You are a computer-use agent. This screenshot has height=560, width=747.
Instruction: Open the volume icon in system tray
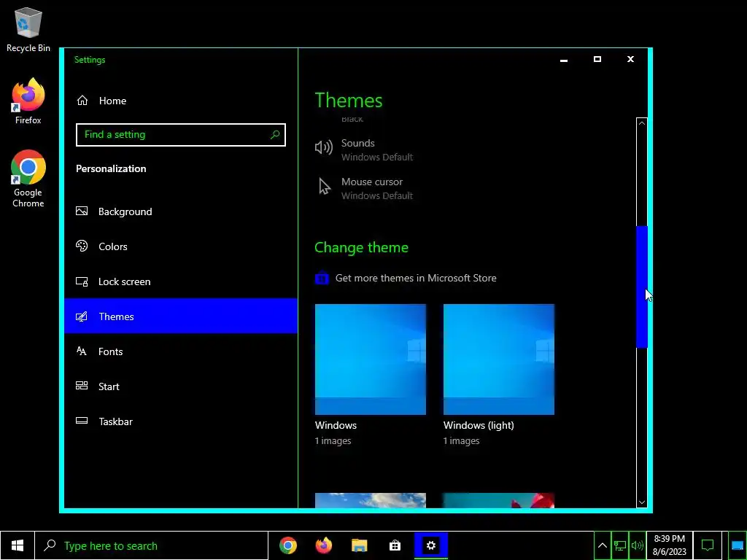[x=637, y=545]
